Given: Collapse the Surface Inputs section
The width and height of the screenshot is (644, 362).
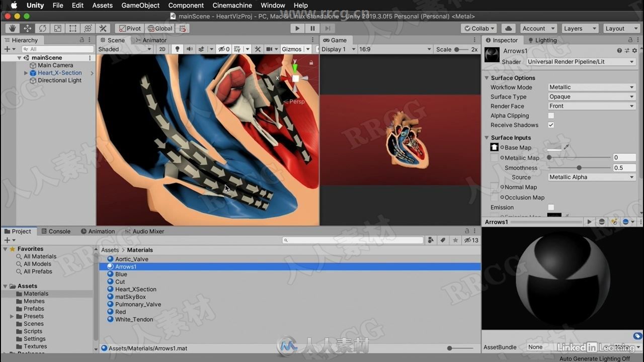Looking at the screenshot, I should pyautogui.click(x=487, y=138).
